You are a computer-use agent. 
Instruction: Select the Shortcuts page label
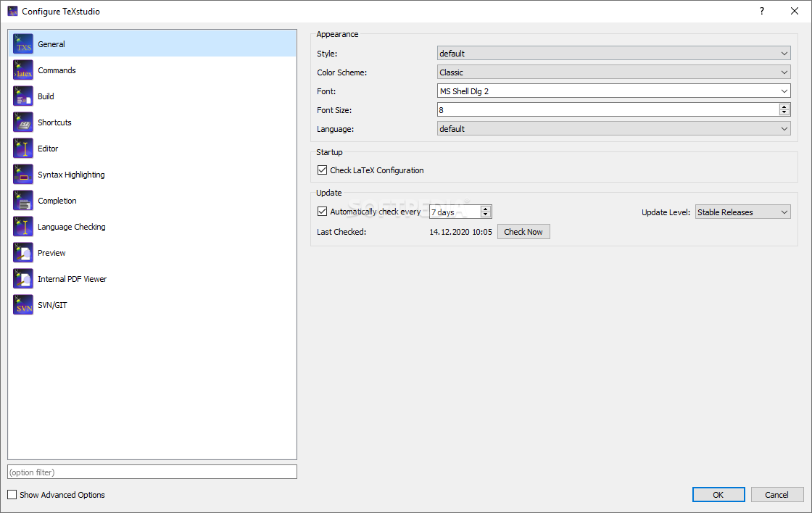click(x=54, y=122)
